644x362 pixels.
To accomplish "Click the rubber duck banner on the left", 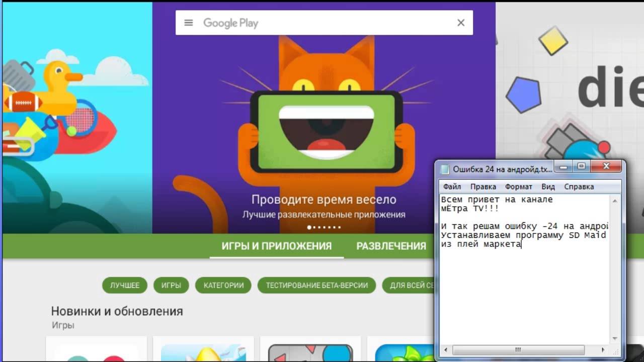I will [77, 118].
